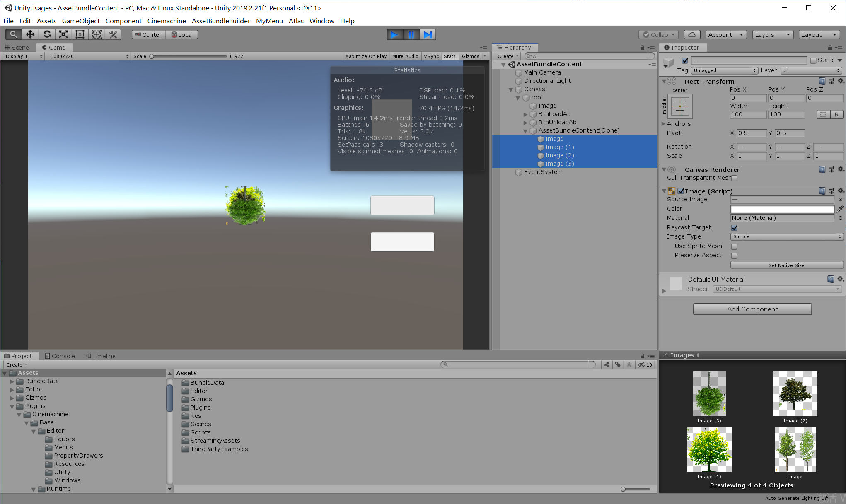Click the cloud services icon near Account
This screenshot has height=504, width=846.
692,34
